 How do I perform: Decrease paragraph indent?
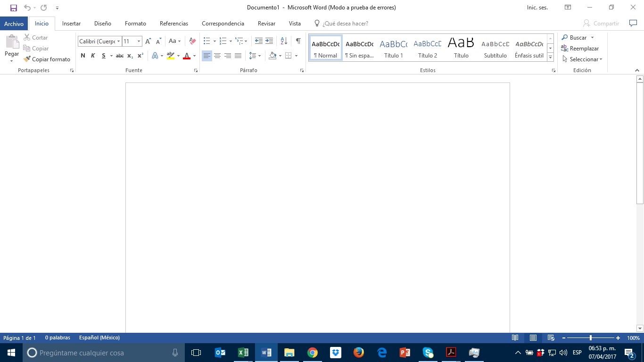[259, 41]
